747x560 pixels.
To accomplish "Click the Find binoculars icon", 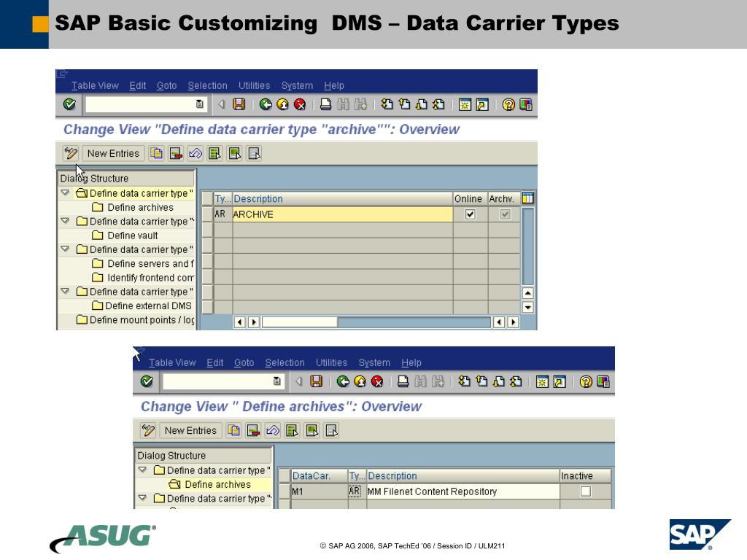I will click(341, 104).
